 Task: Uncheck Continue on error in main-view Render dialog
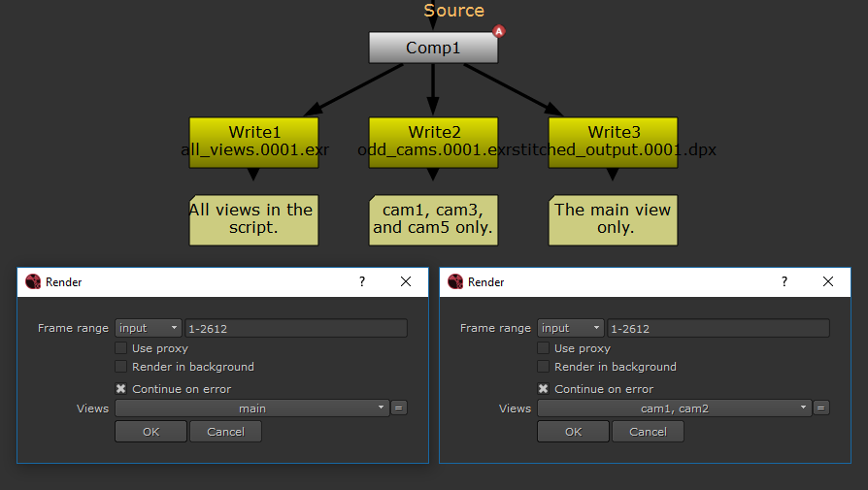pyautogui.click(x=121, y=389)
